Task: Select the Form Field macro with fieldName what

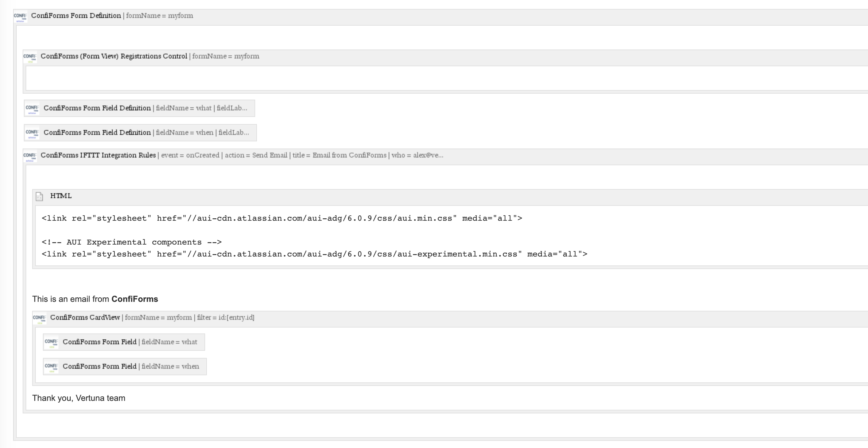Action: [124, 342]
